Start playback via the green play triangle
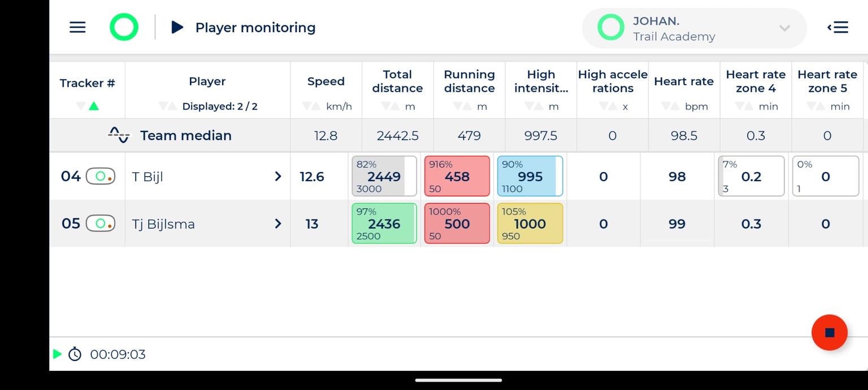The height and width of the screenshot is (390, 868). [x=56, y=354]
